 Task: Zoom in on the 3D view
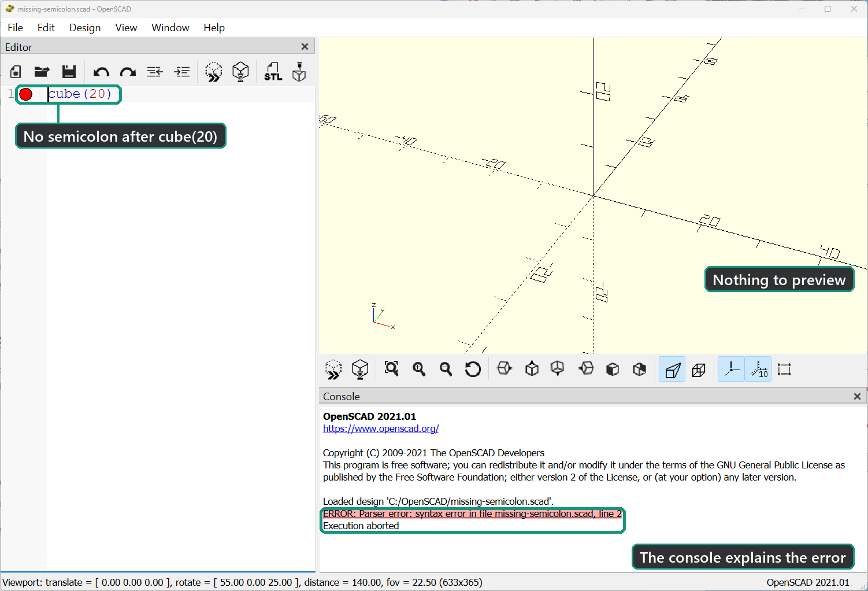point(419,369)
